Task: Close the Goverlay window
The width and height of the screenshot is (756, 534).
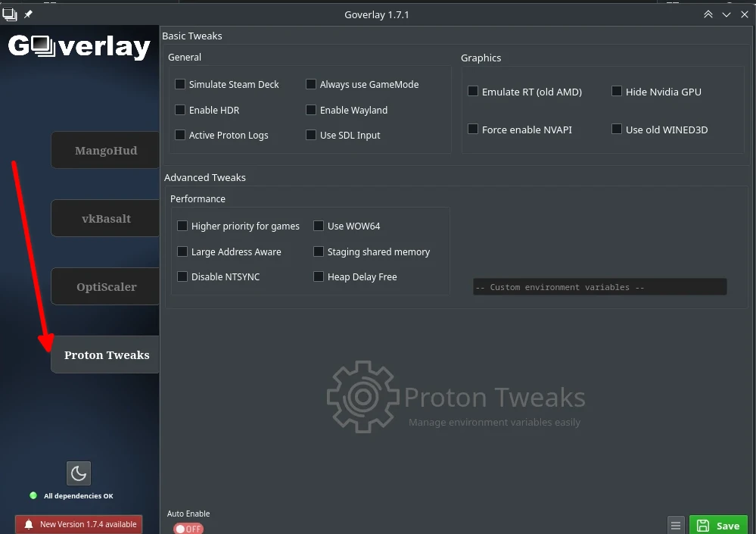Action: (x=745, y=14)
